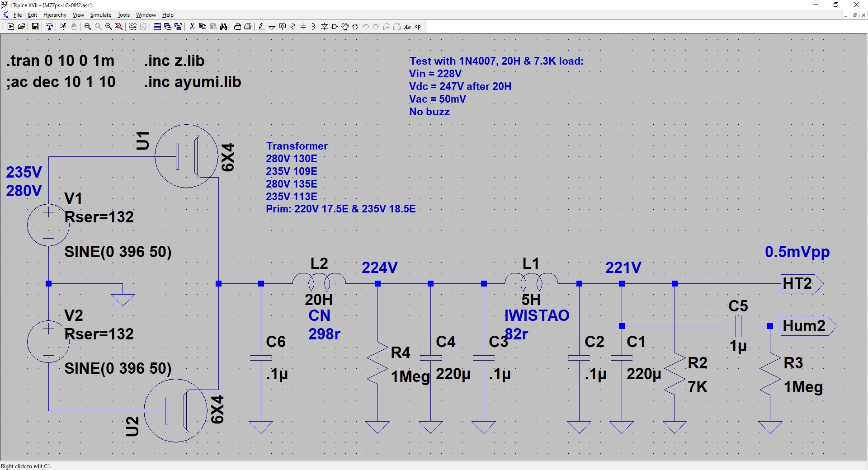Run the simulation with the running-man icon

coord(63,27)
